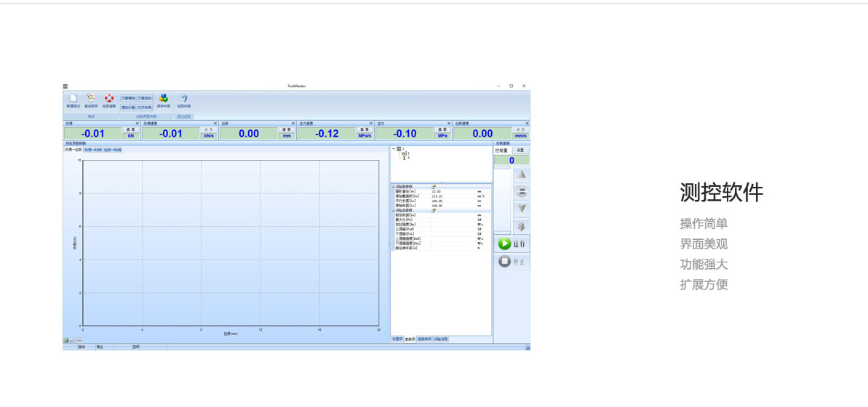
Task: Collapse the 试验后参数 parameter group
Action: [x=393, y=211]
